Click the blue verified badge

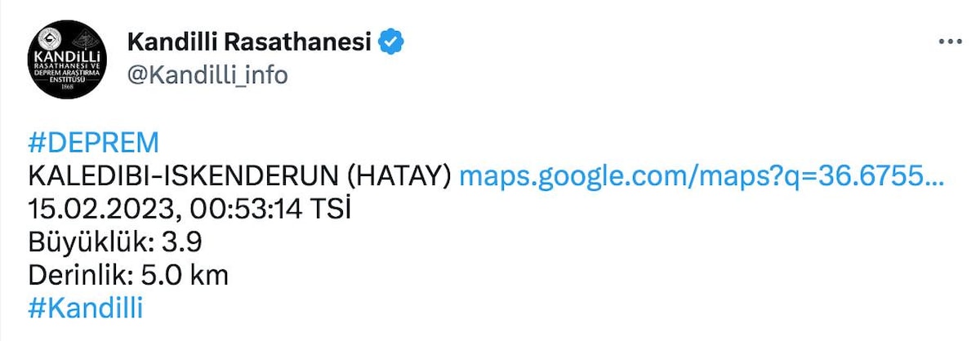tap(394, 41)
